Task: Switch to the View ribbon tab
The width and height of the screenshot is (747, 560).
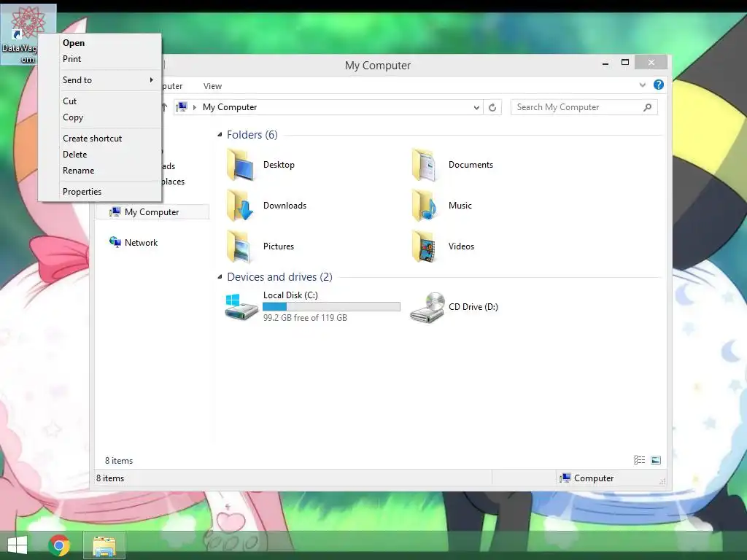Action: tap(212, 86)
